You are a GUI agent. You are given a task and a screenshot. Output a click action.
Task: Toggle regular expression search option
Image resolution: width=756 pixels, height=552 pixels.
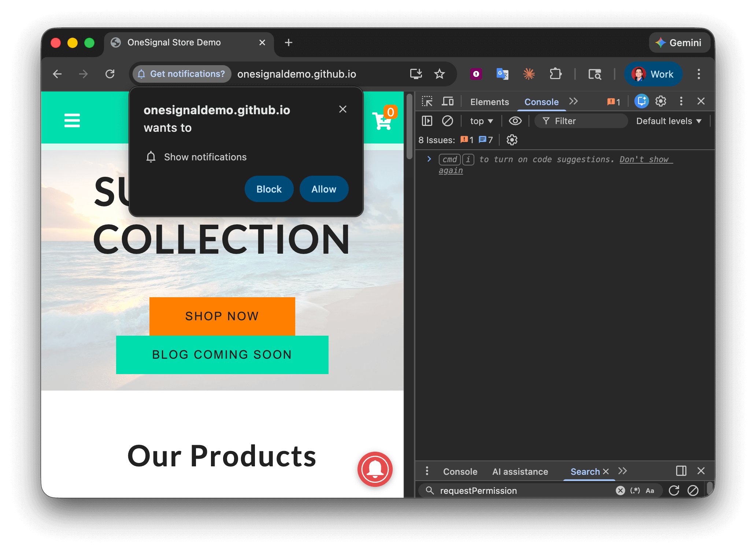635,491
